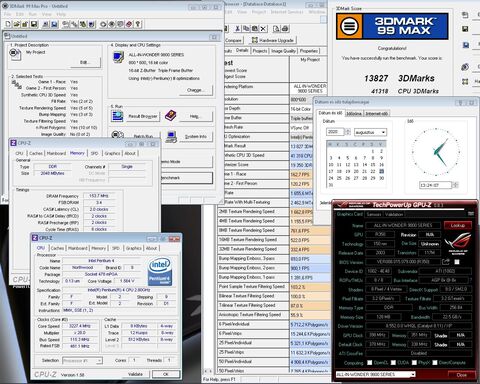Click the BIOS export icon in GPU-Z

(x=446, y=262)
